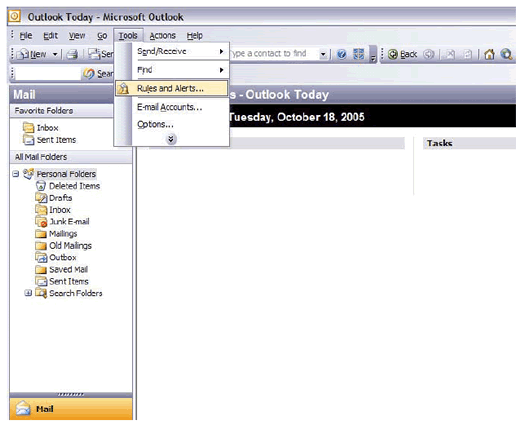Select the Old Mailings folder

click(x=70, y=245)
